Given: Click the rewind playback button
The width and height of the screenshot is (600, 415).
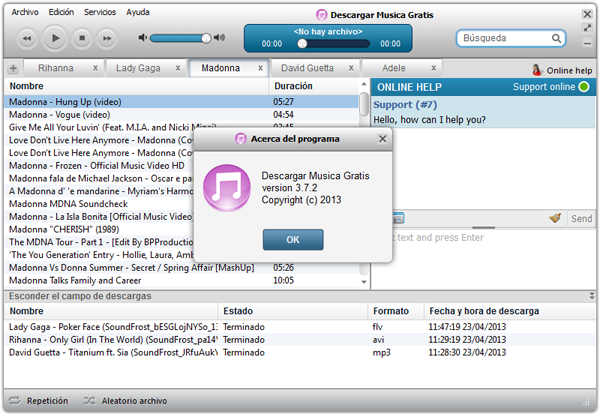Looking at the screenshot, I should (27, 38).
